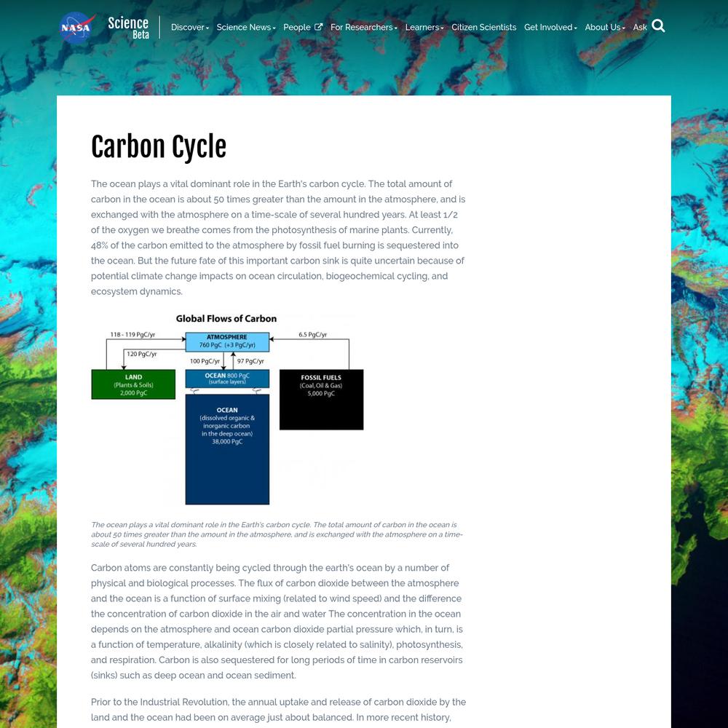Expand the For Researchers menu
728x728 pixels.
click(x=364, y=28)
